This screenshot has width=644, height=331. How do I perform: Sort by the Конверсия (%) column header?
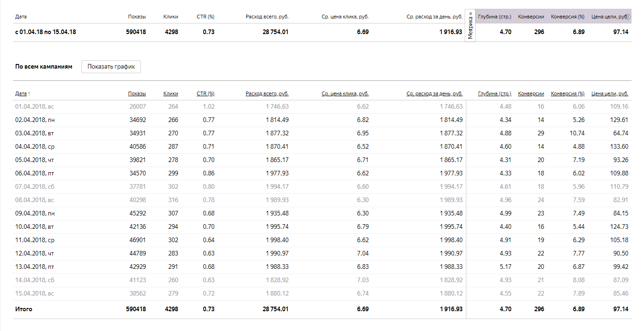568,93
